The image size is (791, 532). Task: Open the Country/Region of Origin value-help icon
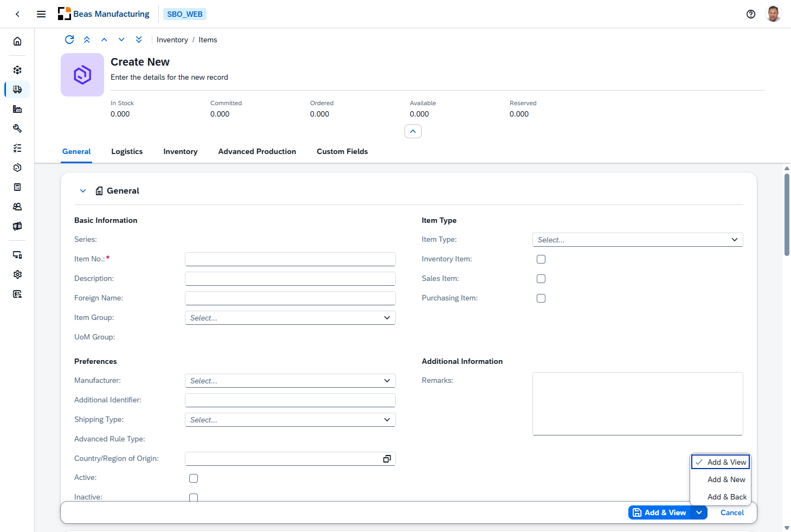pos(387,459)
